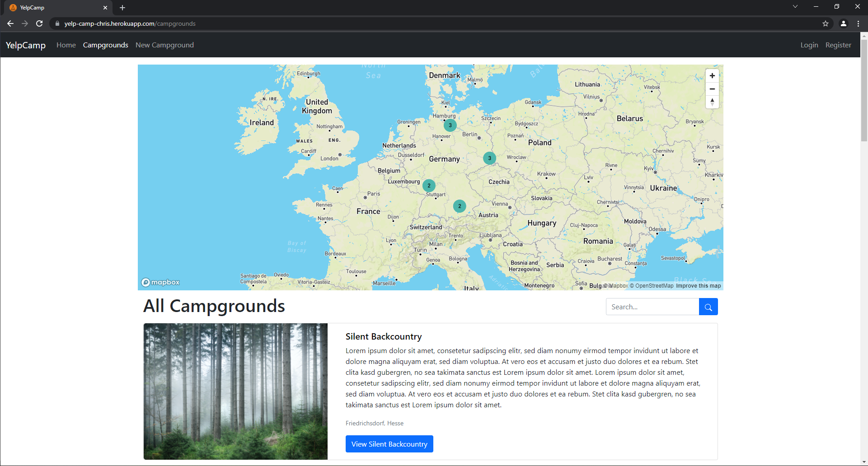The height and width of the screenshot is (466, 868).
Task: Zoom in on the map
Action: [x=713, y=75]
